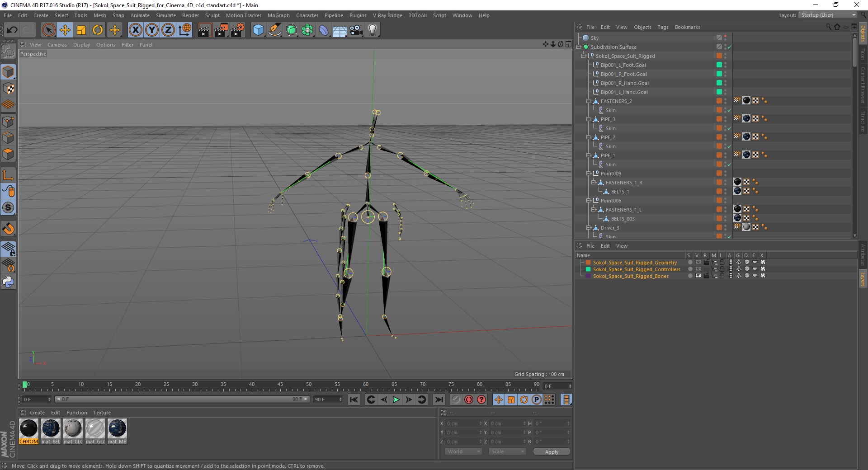The height and width of the screenshot is (470, 868).
Task: Open the Scale mode dropdown
Action: pos(507,451)
